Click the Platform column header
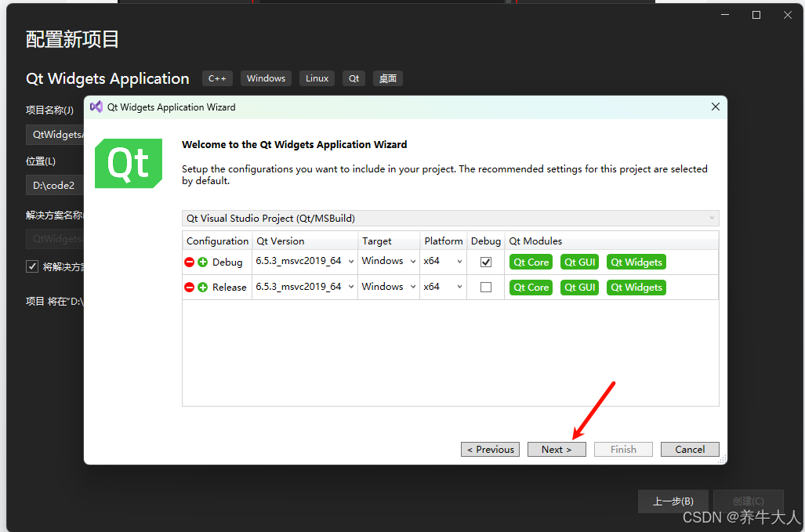Screen dimensions: 805x532 click(x=443, y=241)
